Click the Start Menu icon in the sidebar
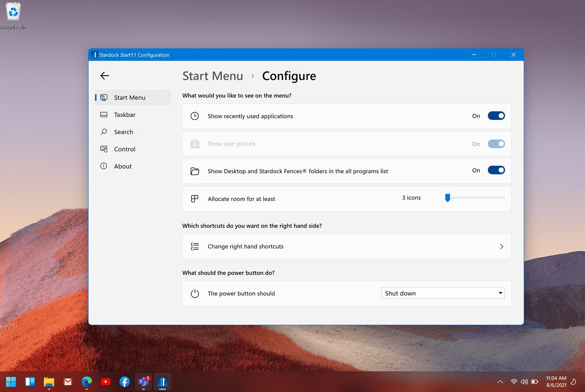The height and width of the screenshot is (392, 585). pos(104,98)
